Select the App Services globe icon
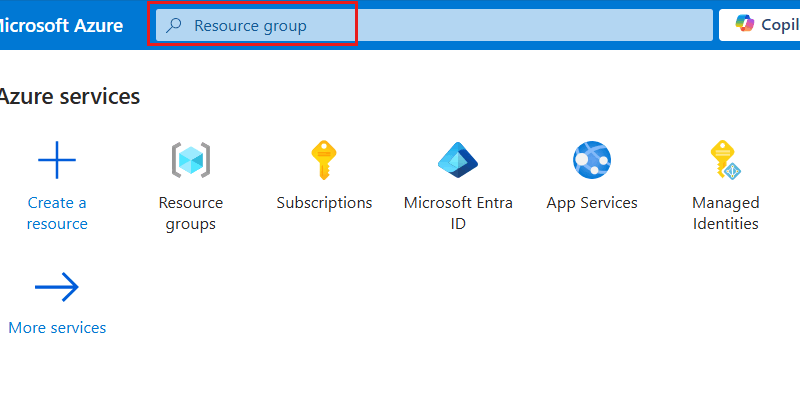The image size is (800, 400). point(592,160)
